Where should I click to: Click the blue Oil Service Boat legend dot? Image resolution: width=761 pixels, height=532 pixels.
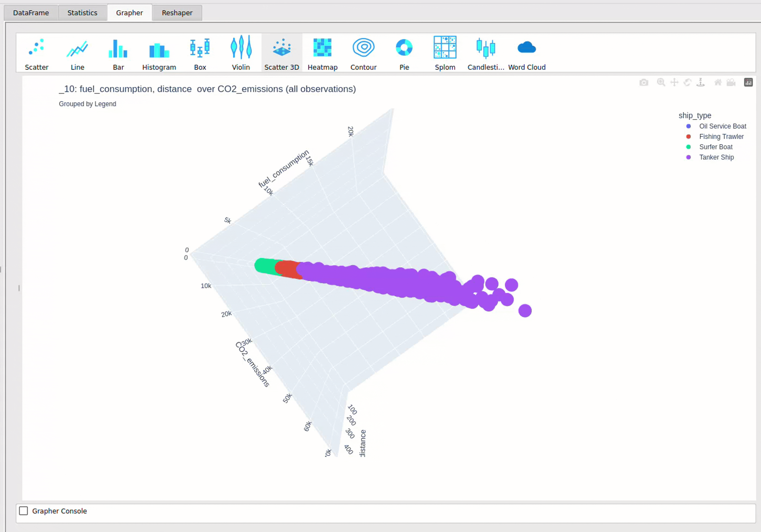[688, 126]
